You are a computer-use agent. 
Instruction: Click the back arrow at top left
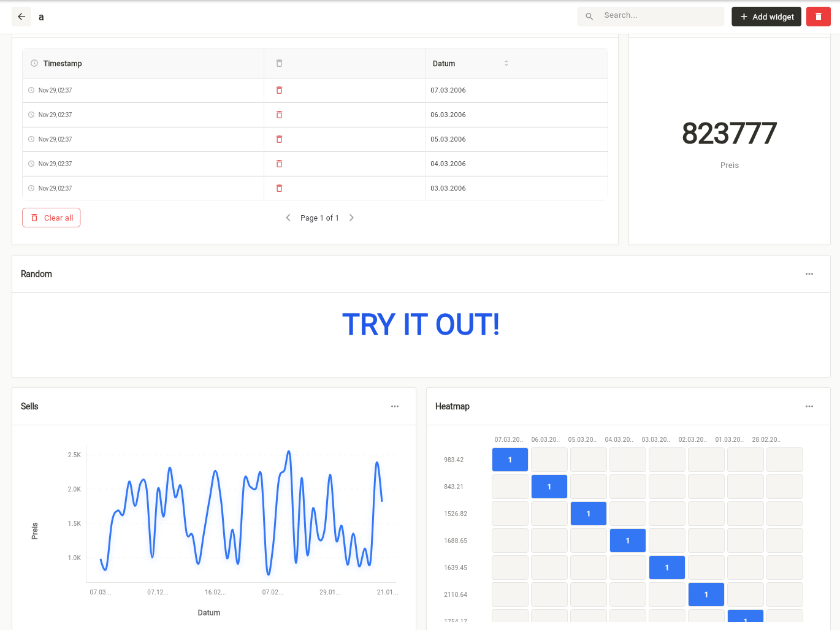tap(21, 17)
